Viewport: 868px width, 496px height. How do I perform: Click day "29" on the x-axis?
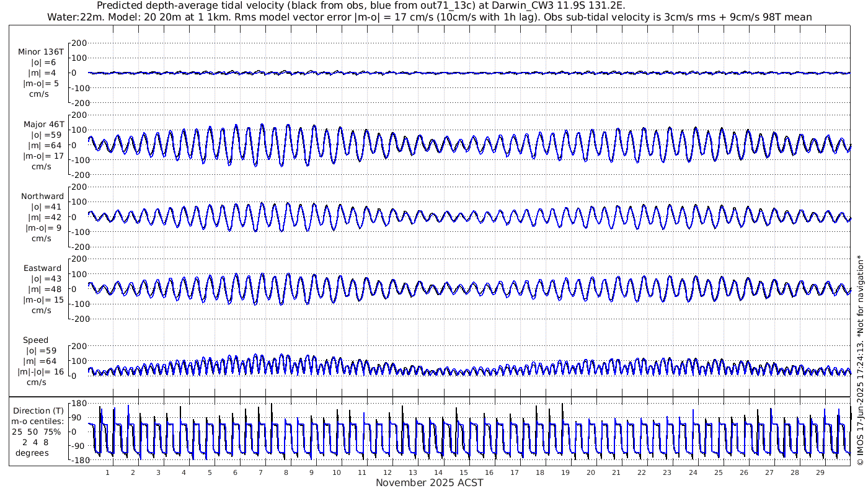(x=820, y=472)
